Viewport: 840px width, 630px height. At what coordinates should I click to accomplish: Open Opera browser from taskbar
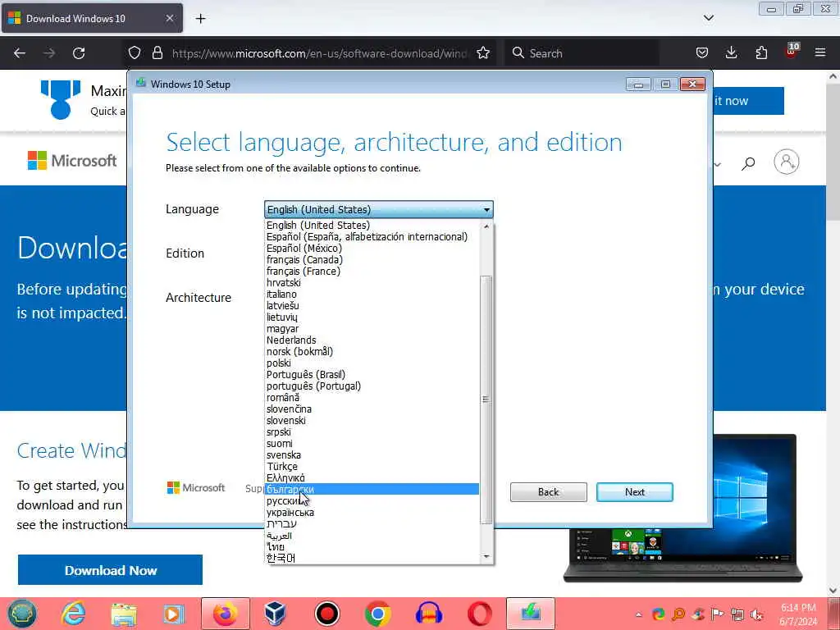479,614
